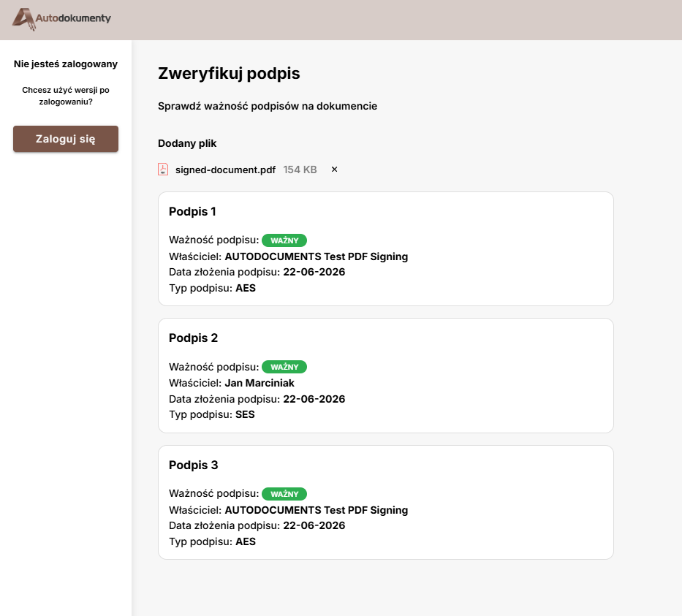Click the owner name in Podpis 3
682x616 pixels.
pyautogui.click(x=317, y=510)
